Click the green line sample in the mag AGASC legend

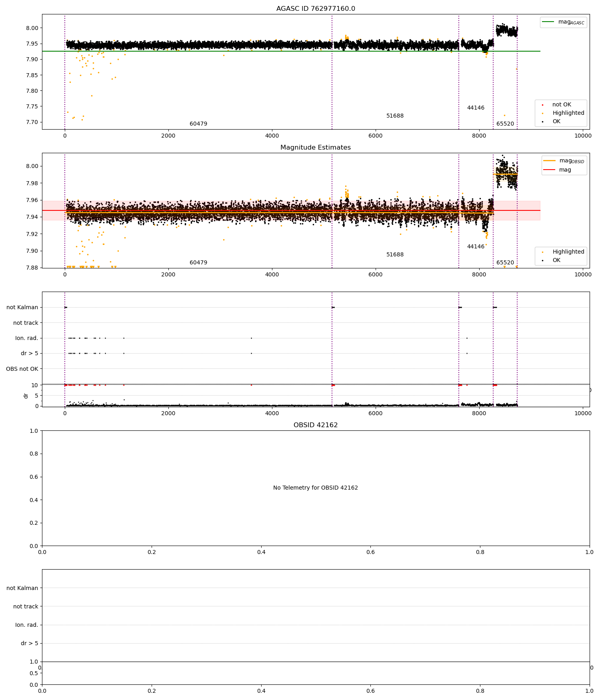pyautogui.click(x=548, y=22)
